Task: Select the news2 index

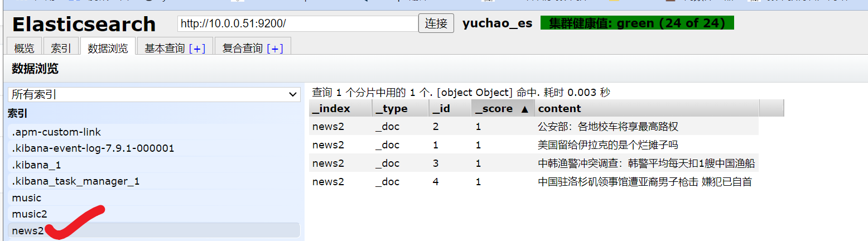Action: coord(28,230)
